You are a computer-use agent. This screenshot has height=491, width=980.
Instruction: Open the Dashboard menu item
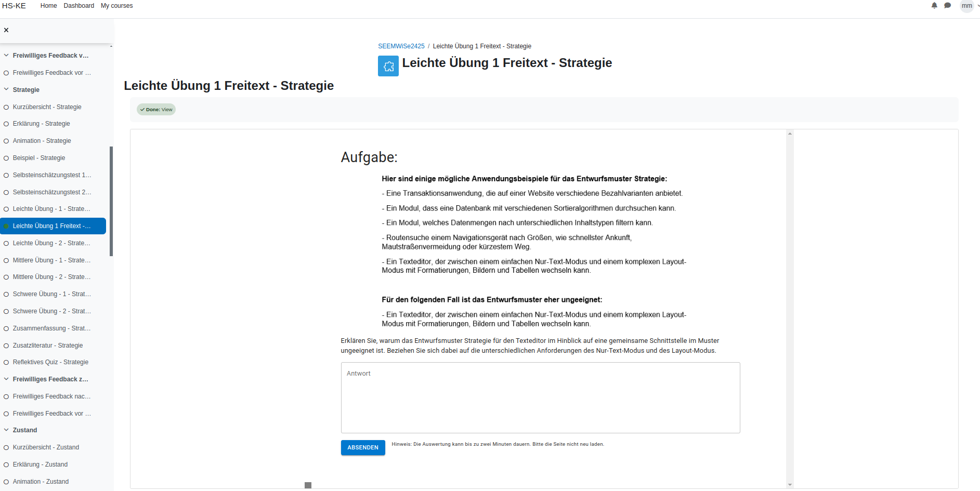pyautogui.click(x=79, y=6)
